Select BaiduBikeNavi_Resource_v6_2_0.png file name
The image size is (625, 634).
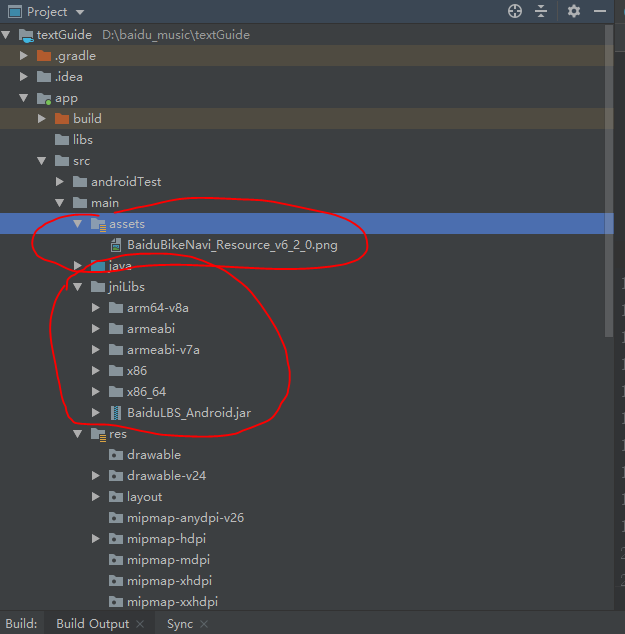click(x=232, y=245)
